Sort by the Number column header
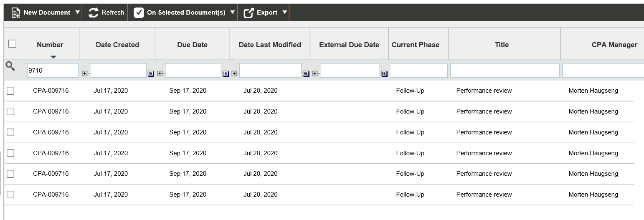 50,45
